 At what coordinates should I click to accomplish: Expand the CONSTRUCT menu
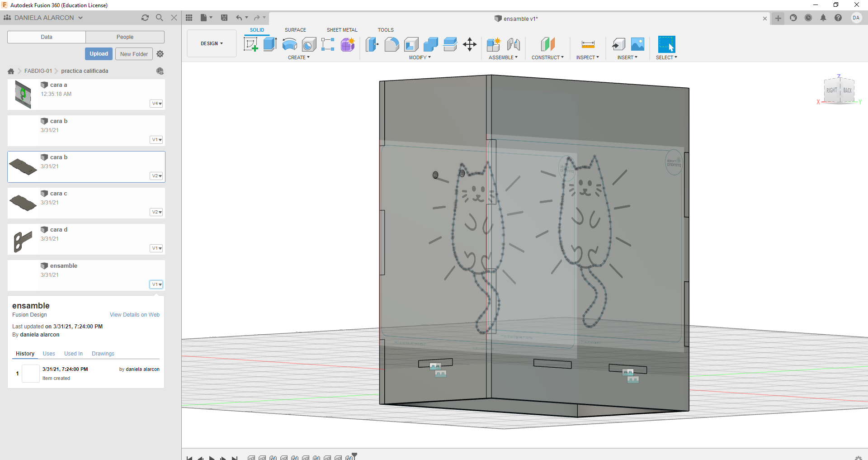tap(547, 57)
